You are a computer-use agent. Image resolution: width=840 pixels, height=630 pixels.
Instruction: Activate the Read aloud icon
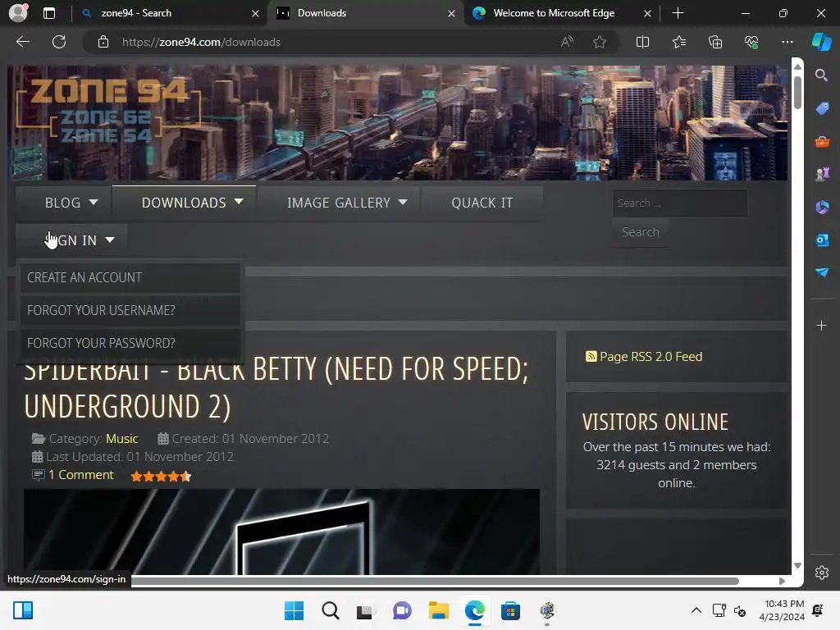(x=567, y=42)
